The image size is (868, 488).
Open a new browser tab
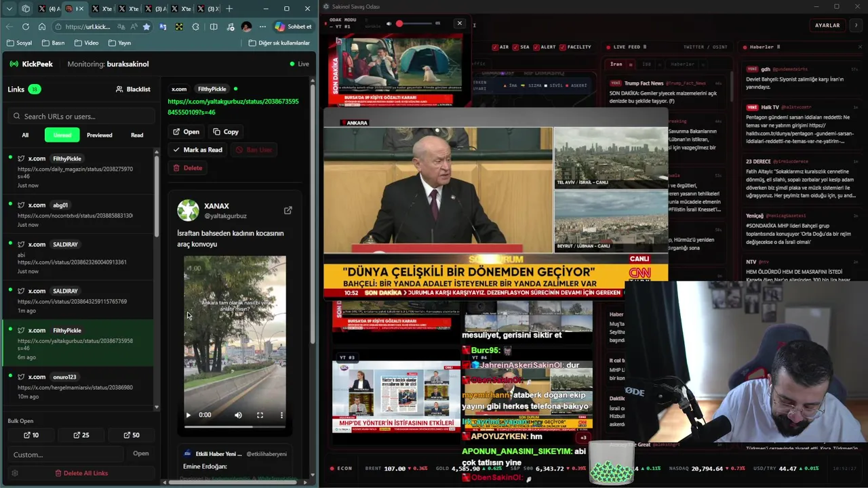click(x=229, y=9)
